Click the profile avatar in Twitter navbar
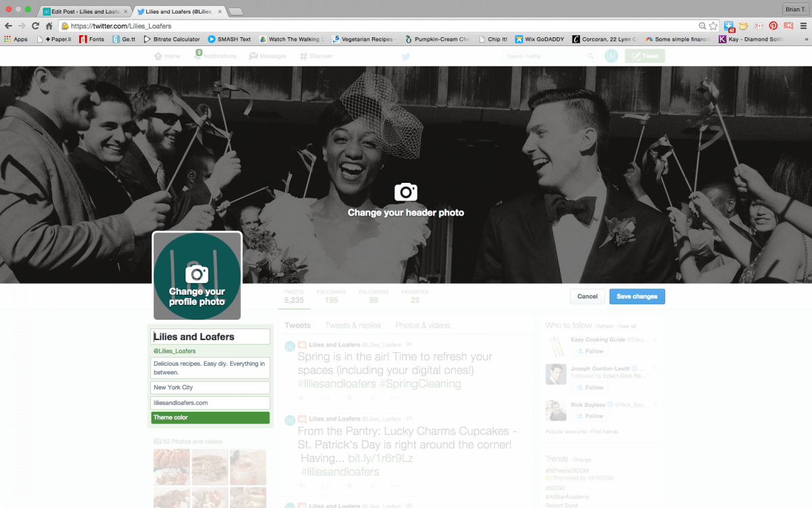812x508 pixels. pyautogui.click(x=611, y=56)
